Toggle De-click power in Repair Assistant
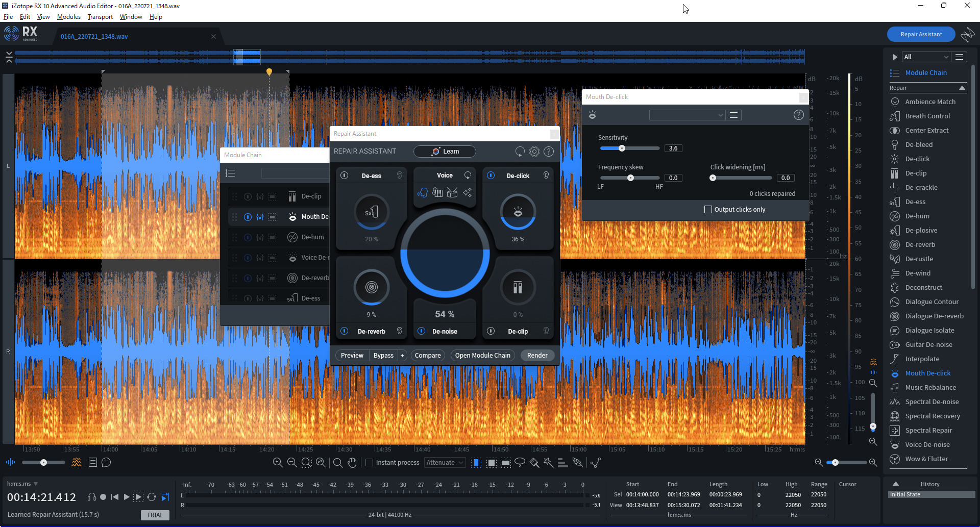 coord(491,175)
